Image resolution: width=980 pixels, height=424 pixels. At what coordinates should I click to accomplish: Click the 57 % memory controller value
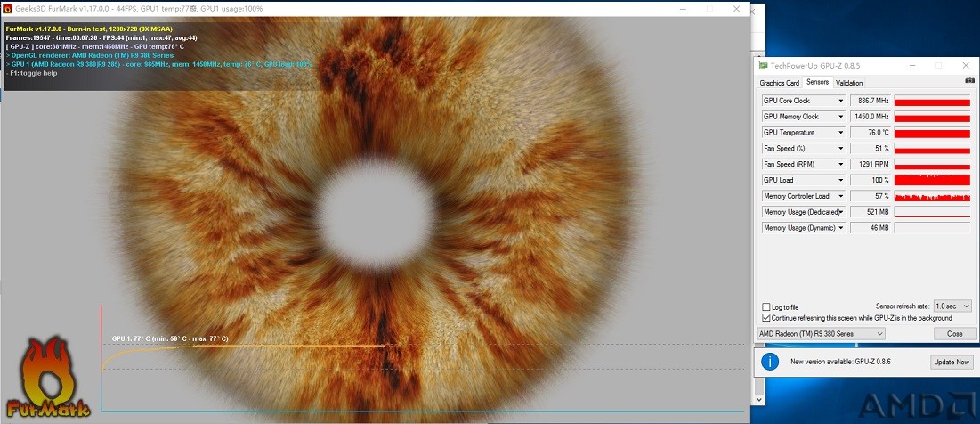(x=871, y=196)
